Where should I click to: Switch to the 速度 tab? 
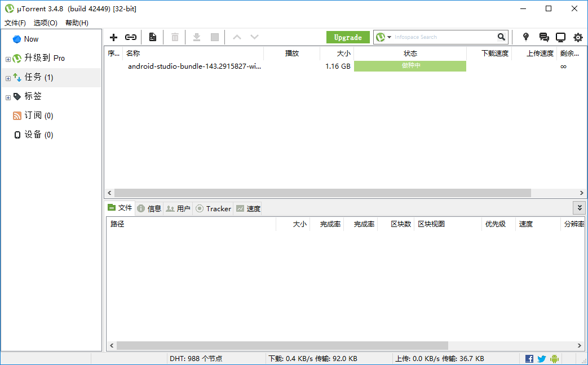click(247, 208)
